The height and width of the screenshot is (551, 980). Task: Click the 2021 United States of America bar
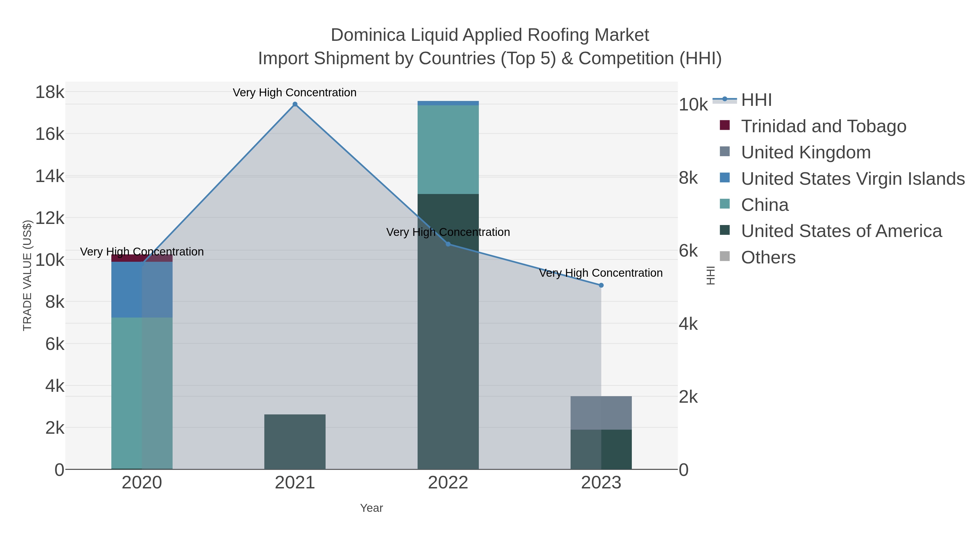pos(295,442)
